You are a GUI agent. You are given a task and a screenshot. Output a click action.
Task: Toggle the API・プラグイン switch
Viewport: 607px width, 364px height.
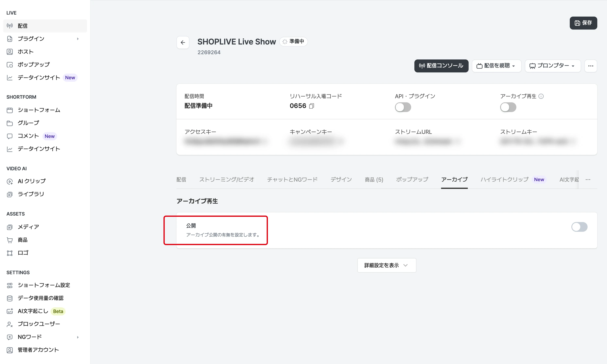pyautogui.click(x=403, y=107)
